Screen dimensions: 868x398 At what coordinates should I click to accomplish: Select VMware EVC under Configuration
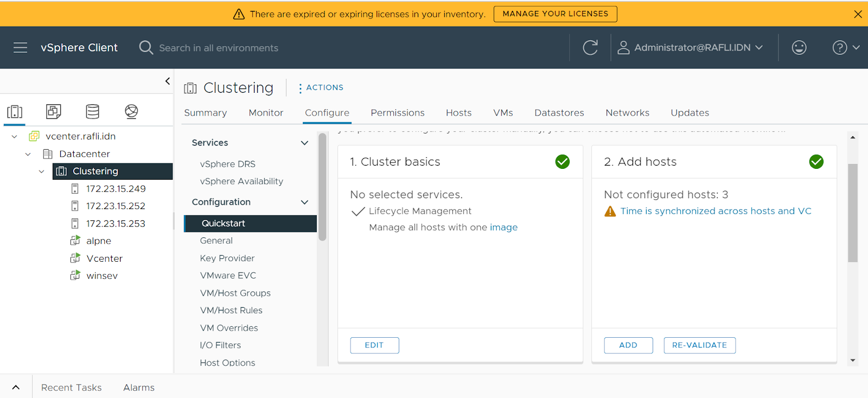pos(228,275)
